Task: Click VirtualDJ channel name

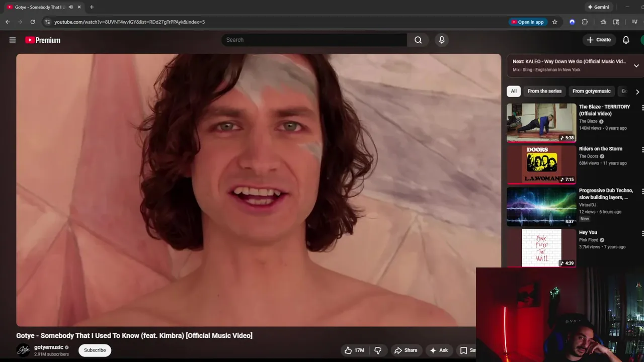Action: tap(587, 205)
